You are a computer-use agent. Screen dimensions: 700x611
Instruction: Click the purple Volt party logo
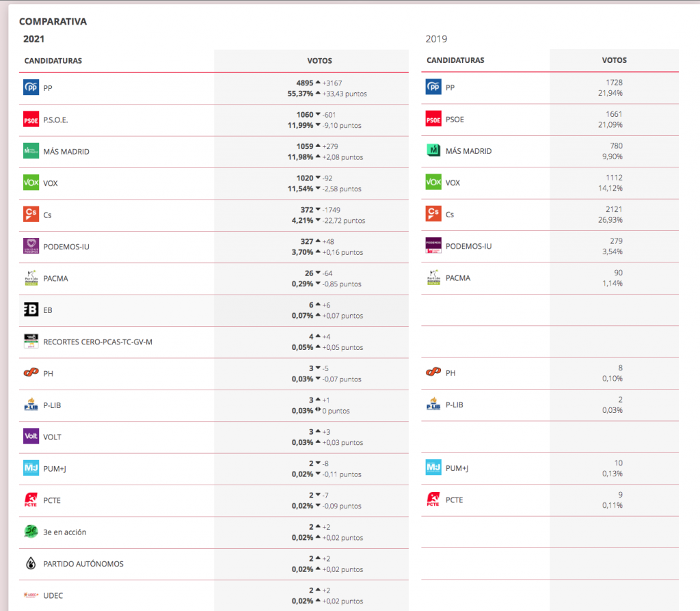pos(31,437)
